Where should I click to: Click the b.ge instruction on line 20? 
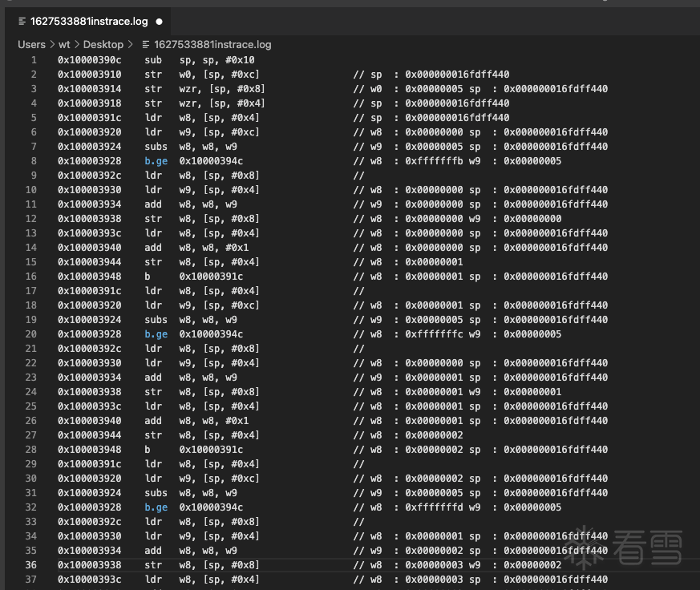pos(156,333)
